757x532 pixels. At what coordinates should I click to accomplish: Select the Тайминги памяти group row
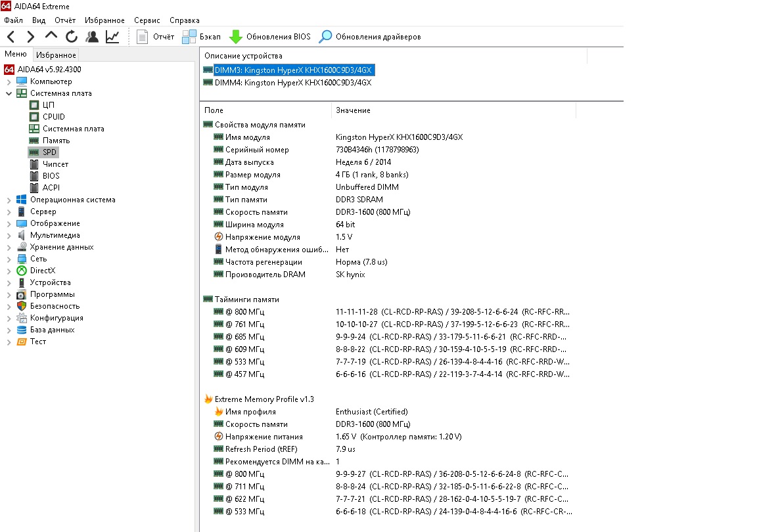coord(246,299)
